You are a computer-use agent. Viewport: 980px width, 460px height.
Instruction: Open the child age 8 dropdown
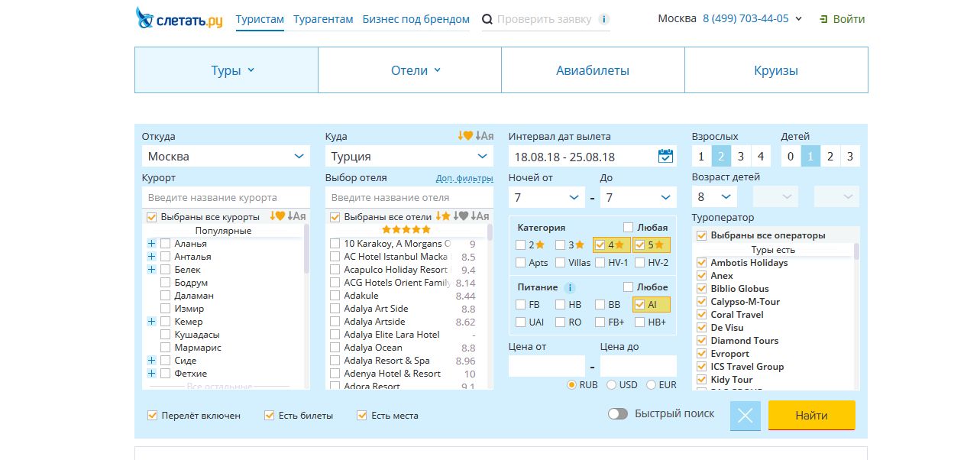coord(714,197)
